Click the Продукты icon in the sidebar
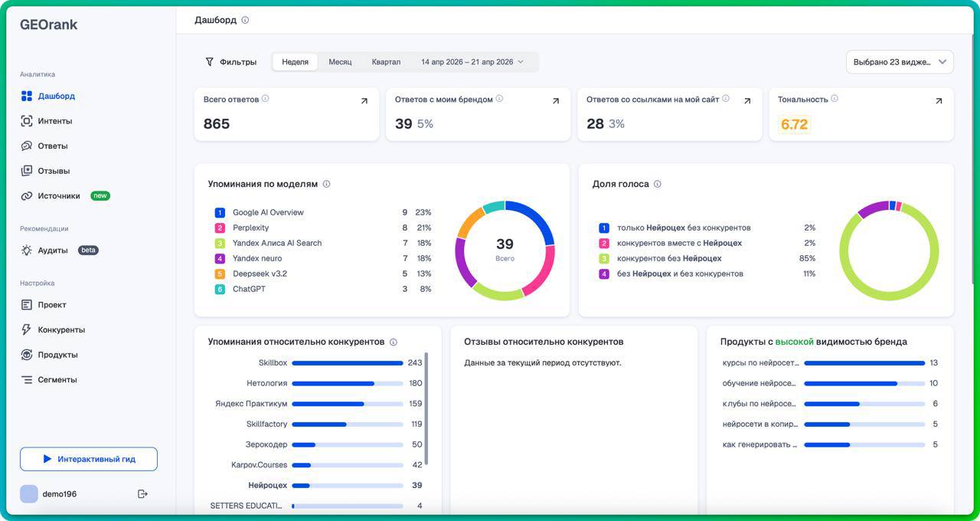The height and width of the screenshot is (521, 980). click(x=27, y=355)
